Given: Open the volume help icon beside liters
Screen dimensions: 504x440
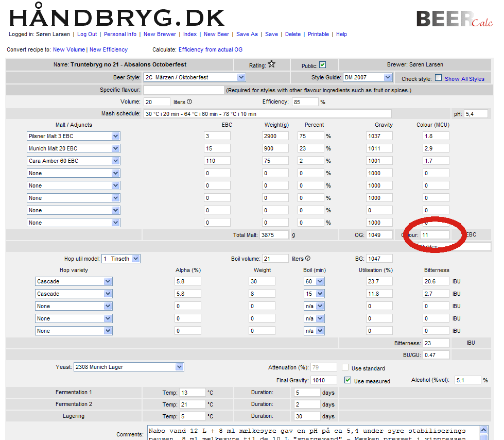Looking at the screenshot, I should (189, 101).
